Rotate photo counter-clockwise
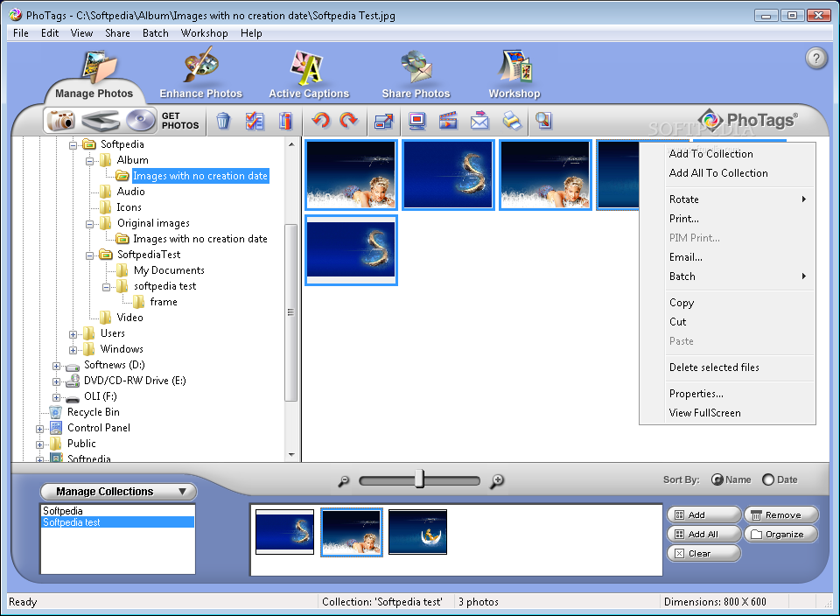 click(321, 120)
